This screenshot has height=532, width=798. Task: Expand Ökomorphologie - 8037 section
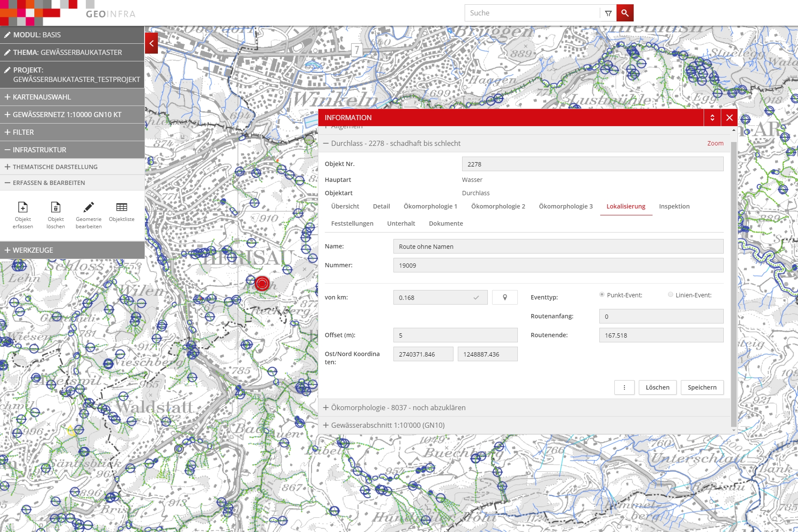pos(524,408)
